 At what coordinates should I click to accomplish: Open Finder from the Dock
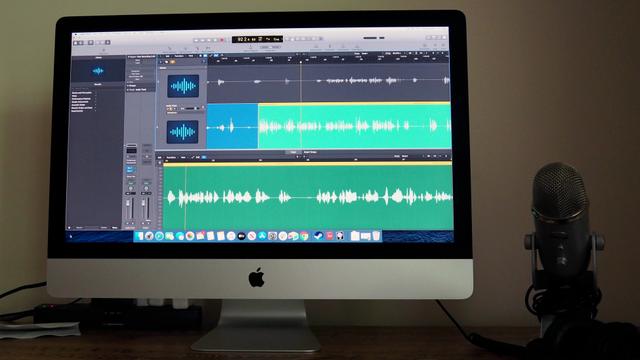coord(140,236)
